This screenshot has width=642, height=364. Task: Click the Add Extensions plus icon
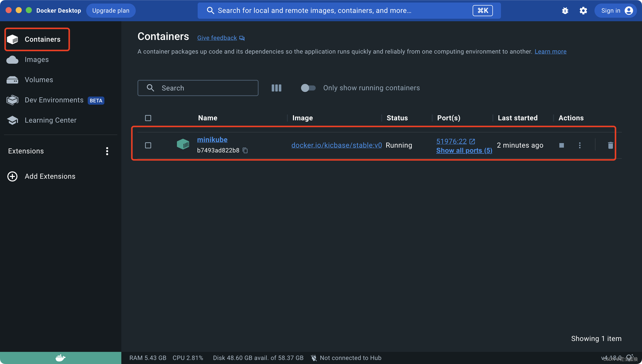pyautogui.click(x=12, y=176)
